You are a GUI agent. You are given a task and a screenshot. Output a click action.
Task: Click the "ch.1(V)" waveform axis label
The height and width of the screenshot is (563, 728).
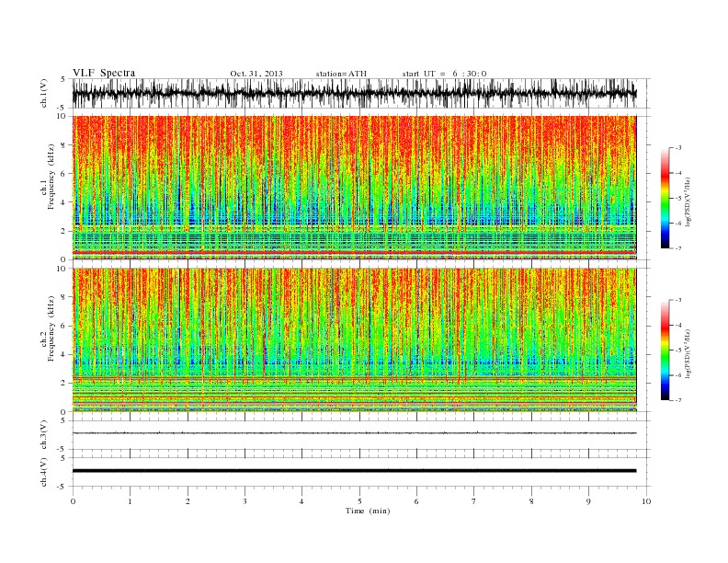[43, 93]
